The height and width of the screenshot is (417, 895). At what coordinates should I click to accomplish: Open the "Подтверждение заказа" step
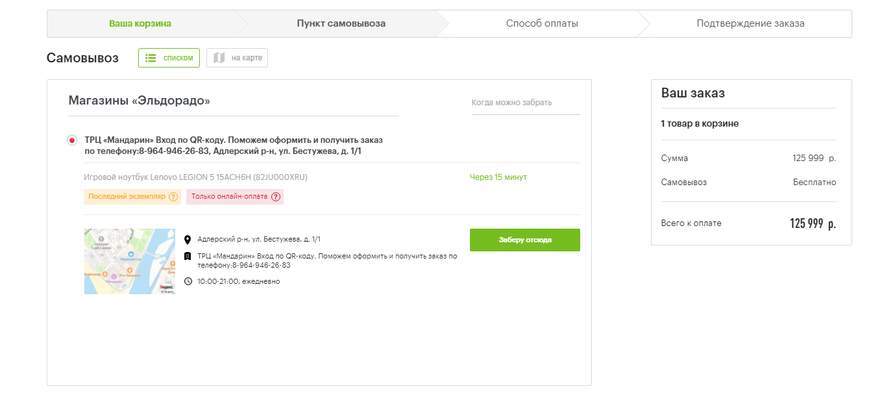[x=750, y=24]
